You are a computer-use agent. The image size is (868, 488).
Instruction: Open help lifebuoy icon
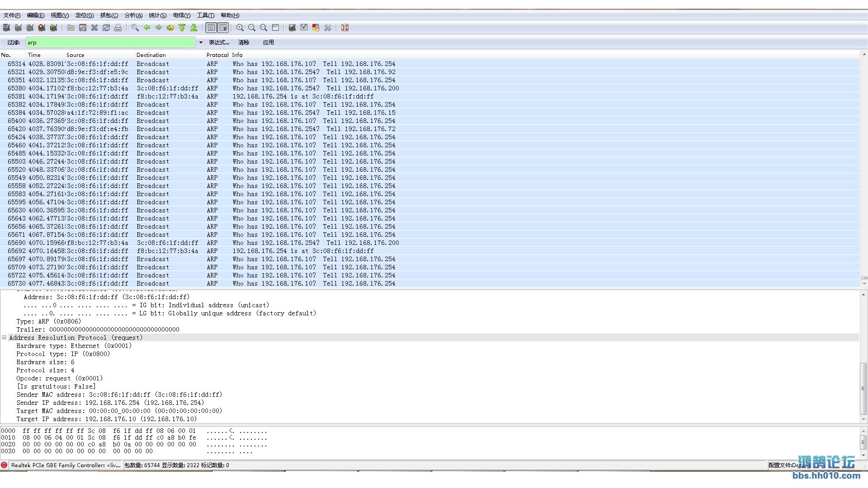click(345, 28)
